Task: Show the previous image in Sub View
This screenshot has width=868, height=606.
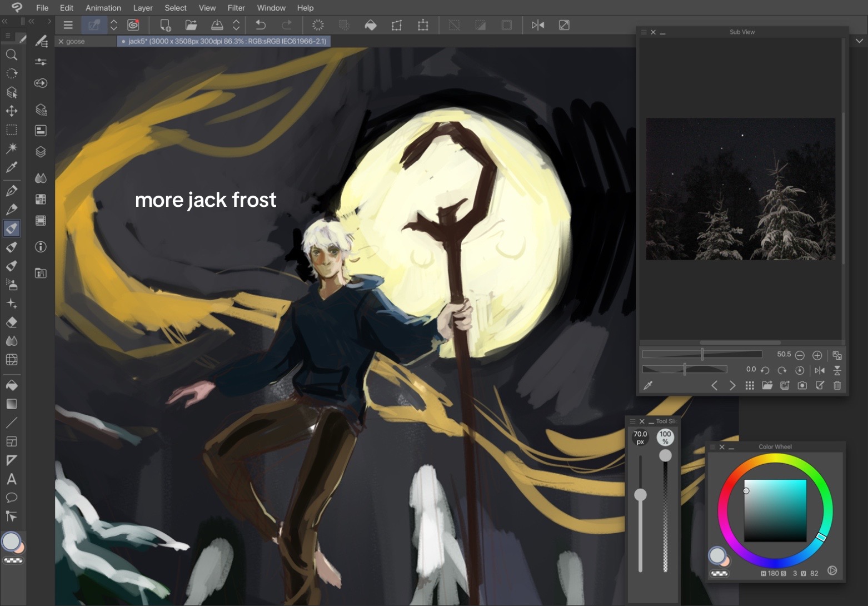Action: (x=715, y=385)
